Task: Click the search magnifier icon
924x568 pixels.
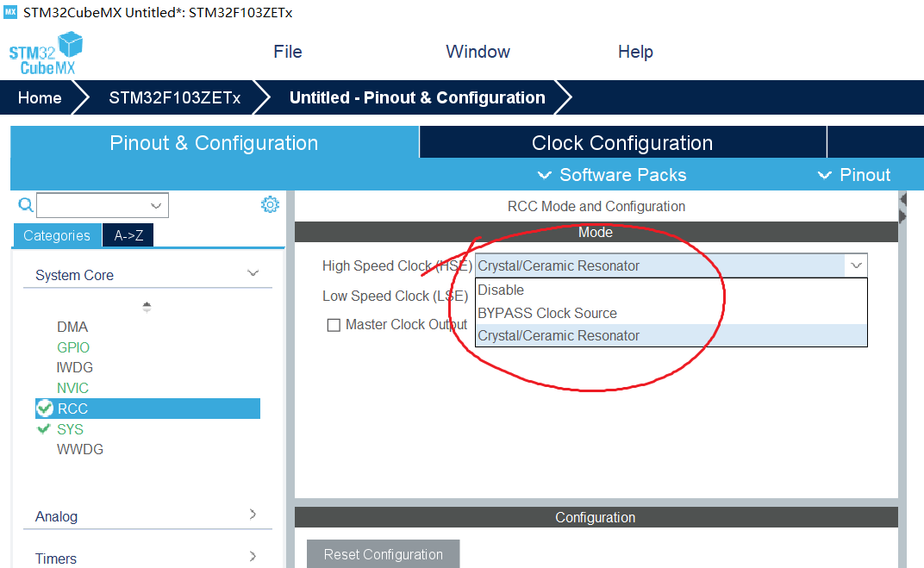Action: pyautogui.click(x=25, y=205)
